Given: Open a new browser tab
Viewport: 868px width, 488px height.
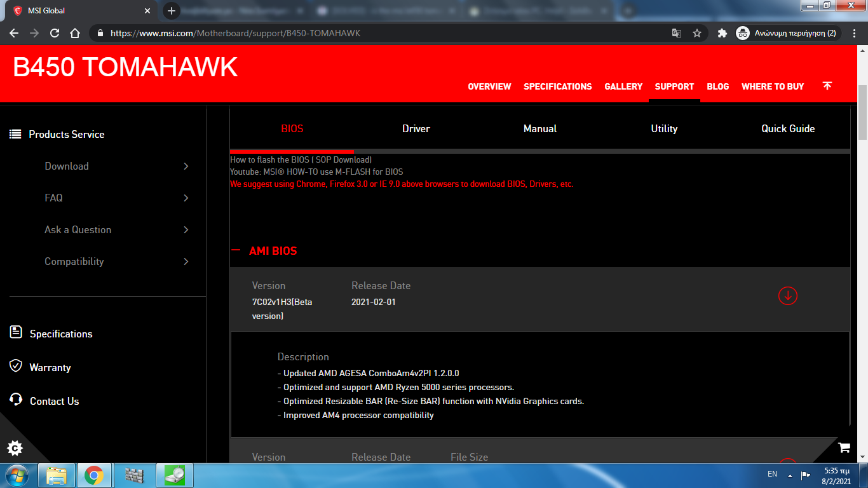Looking at the screenshot, I should pyautogui.click(x=172, y=11).
